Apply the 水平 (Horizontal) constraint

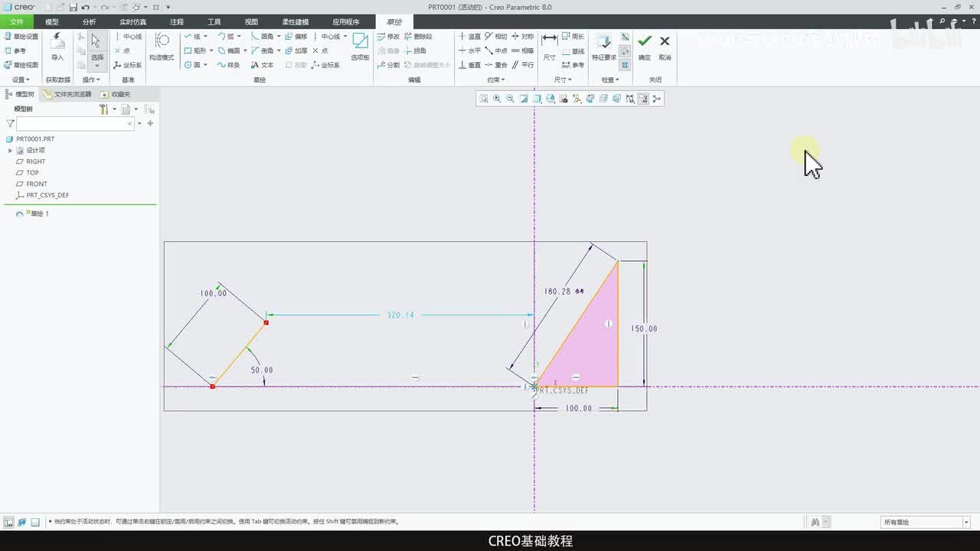[469, 51]
